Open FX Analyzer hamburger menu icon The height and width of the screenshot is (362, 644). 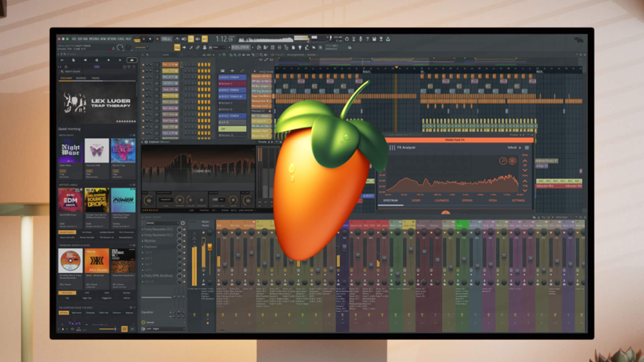[527, 148]
